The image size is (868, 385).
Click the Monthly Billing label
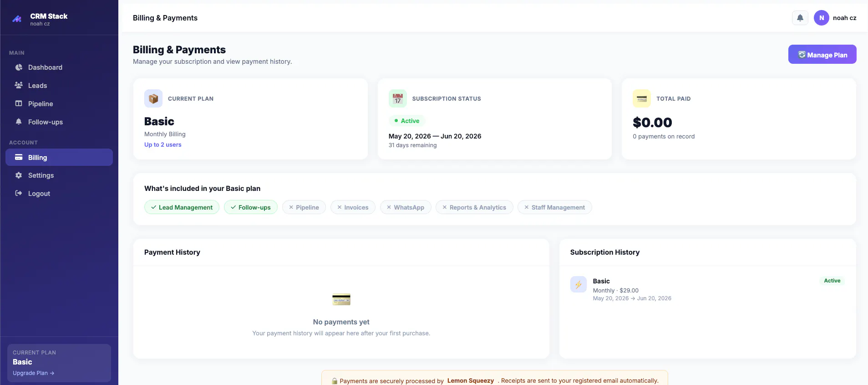click(165, 134)
